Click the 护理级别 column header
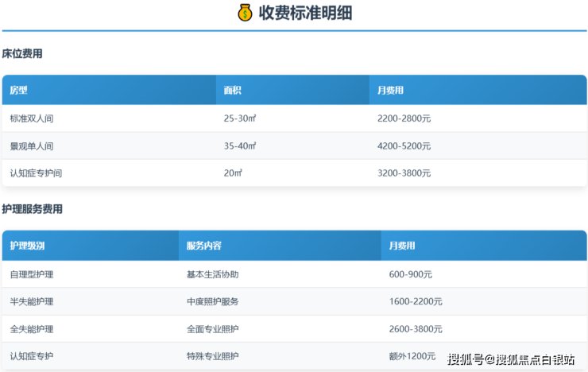Screen dimensions: 588x372 pyautogui.click(x=27, y=246)
